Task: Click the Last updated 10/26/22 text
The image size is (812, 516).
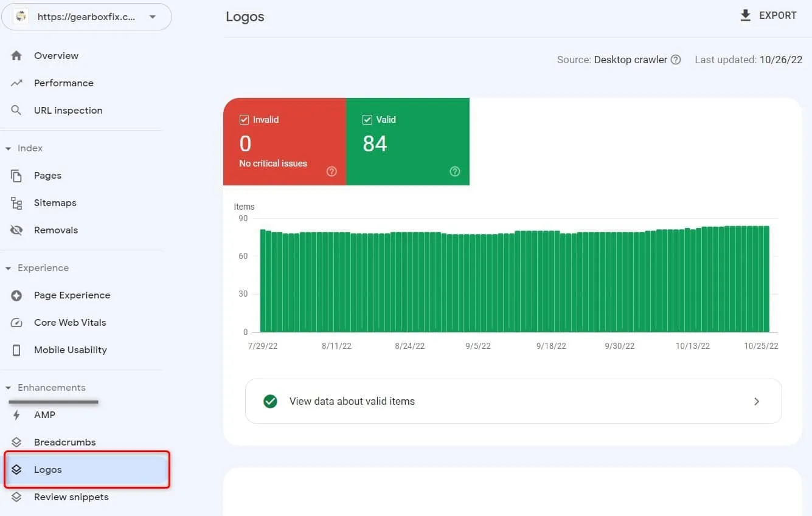Action: tap(749, 60)
